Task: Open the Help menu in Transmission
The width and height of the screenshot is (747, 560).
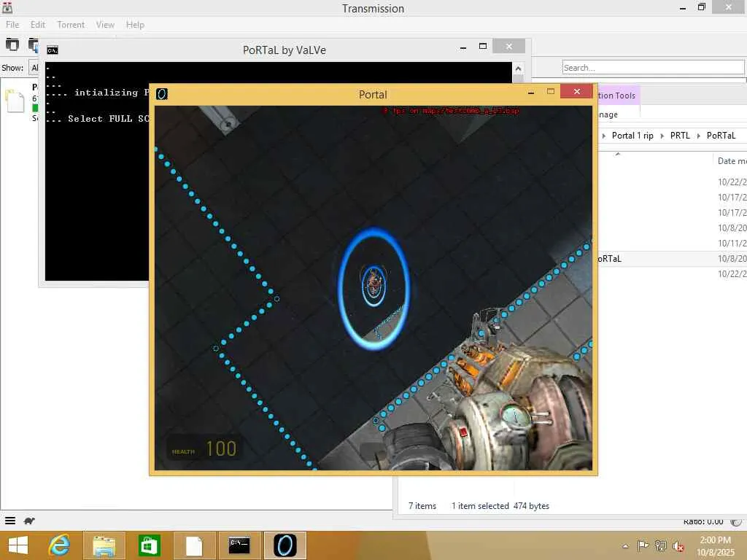Action: click(x=135, y=25)
